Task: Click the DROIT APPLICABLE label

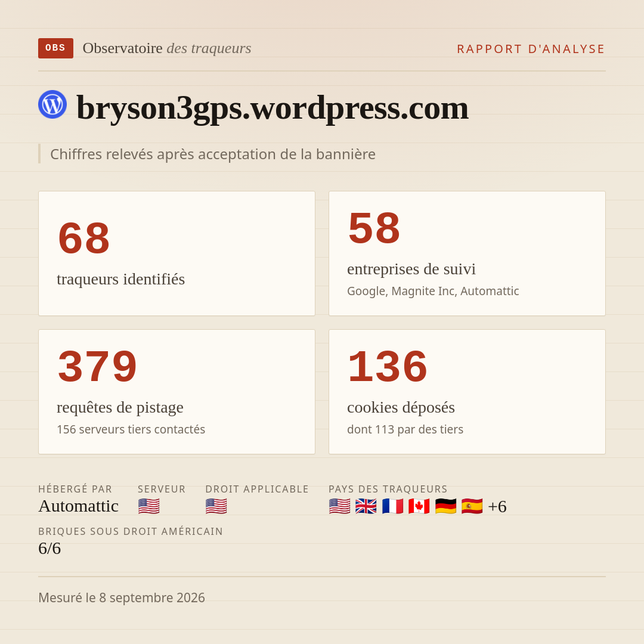Action: coord(257,489)
